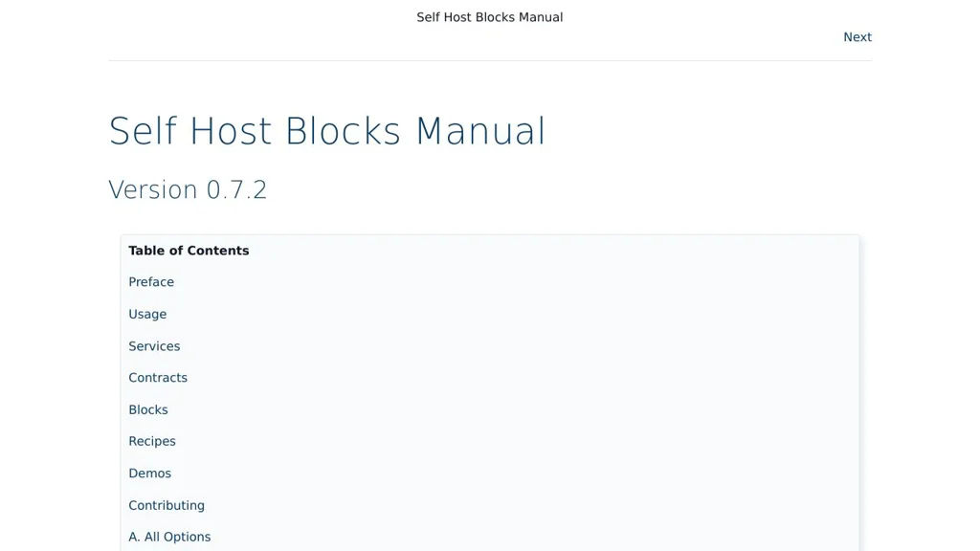Click the horizontal divider below the header
This screenshot has width=980, height=551.
tap(490, 60)
